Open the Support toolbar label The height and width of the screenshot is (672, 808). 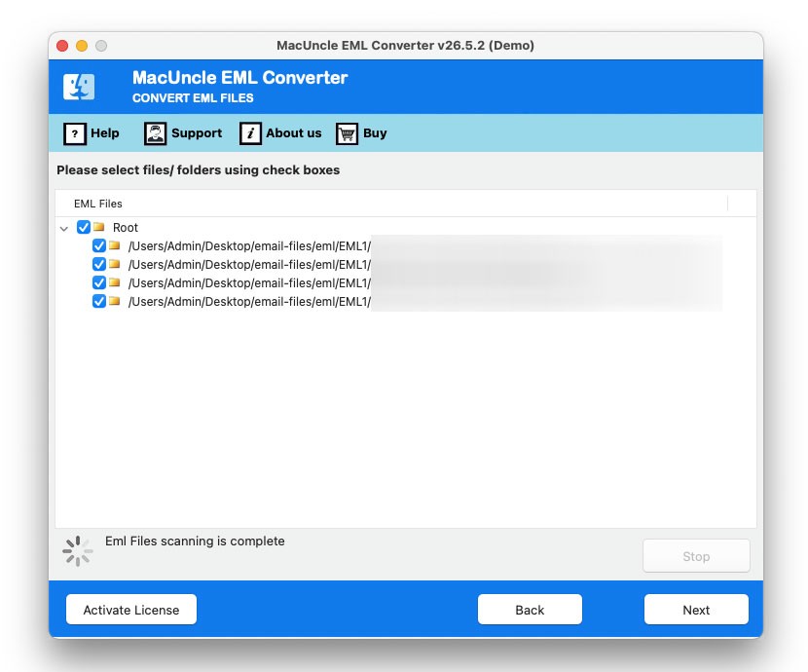coord(197,133)
